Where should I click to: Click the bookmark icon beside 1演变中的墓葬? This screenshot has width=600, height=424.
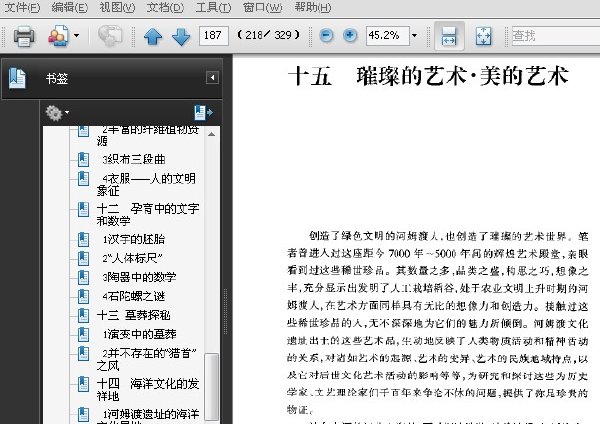click(x=83, y=334)
